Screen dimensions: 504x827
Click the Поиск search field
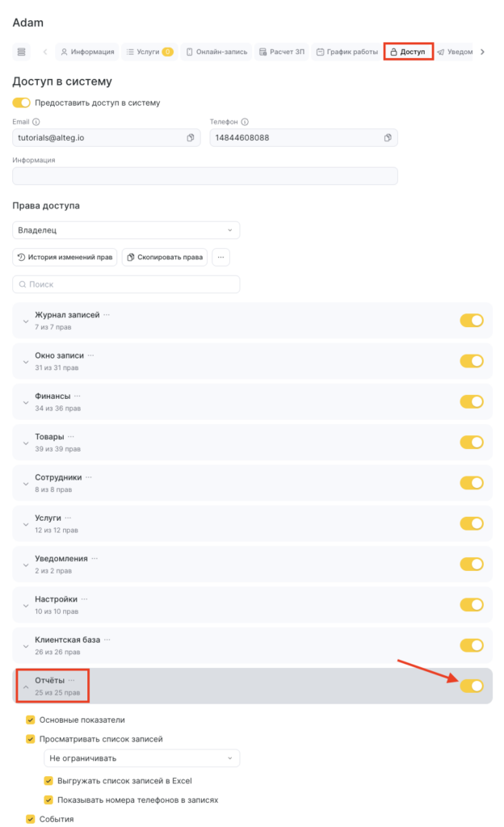coord(126,284)
